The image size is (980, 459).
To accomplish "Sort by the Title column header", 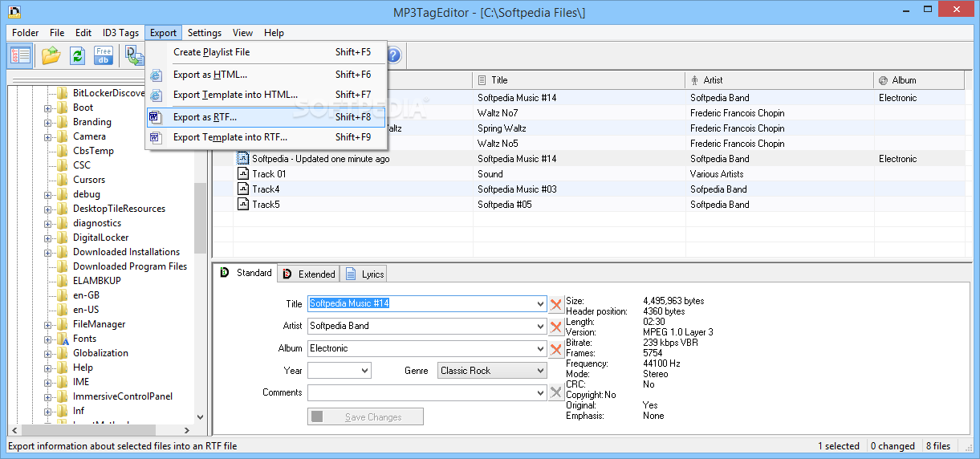I will pyautogui.click(x=579, y=80).
